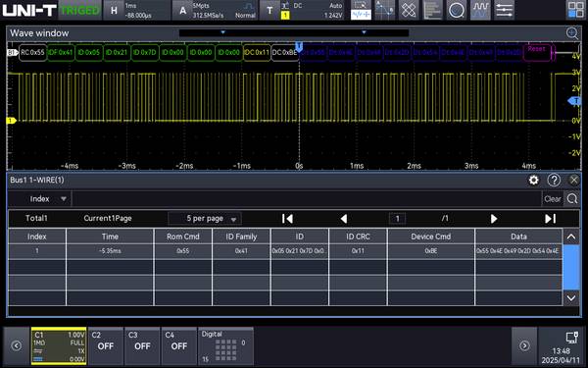Turn on channel C2

click(x=106, y=345)
